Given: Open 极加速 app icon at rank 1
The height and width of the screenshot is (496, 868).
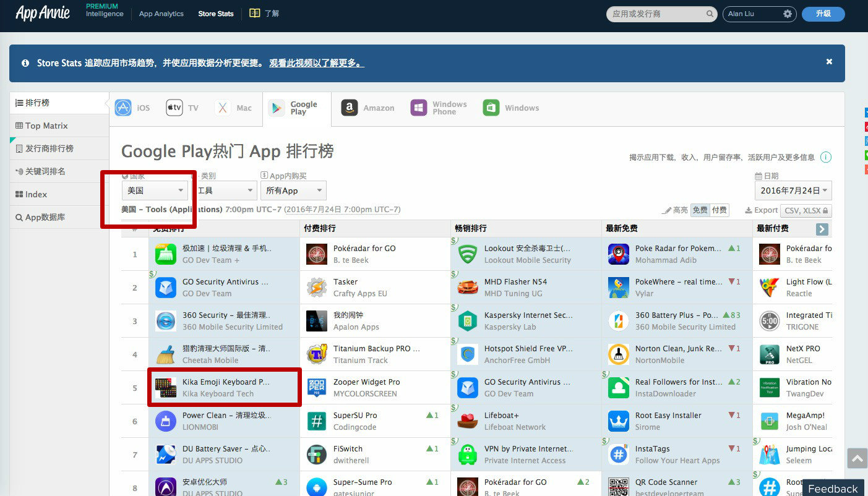Looking at the screenshot, I should tap(166, 254).
